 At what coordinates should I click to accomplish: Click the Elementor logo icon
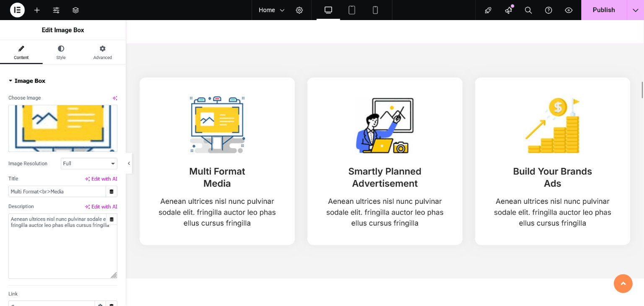click(x=17, y=10)
